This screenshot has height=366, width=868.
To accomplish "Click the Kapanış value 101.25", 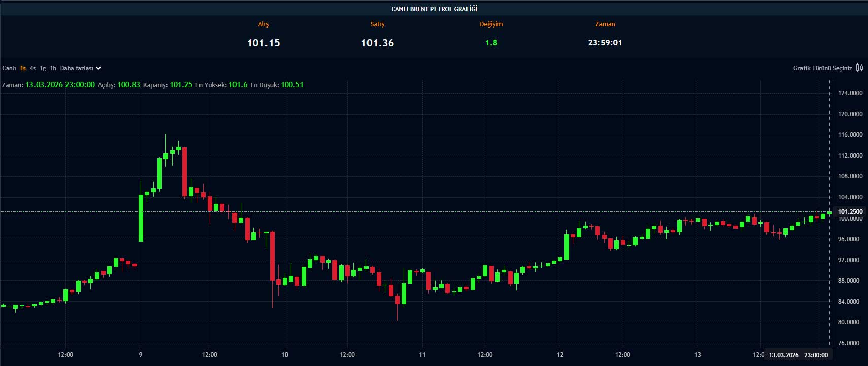I will coord(181,85).
